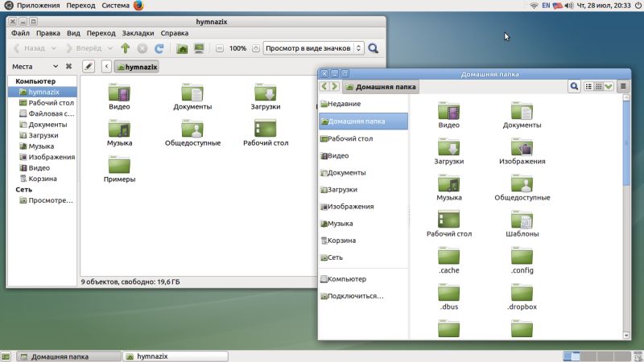
Task: Click the hymnazix path bar button
Action: pos(137,67)
